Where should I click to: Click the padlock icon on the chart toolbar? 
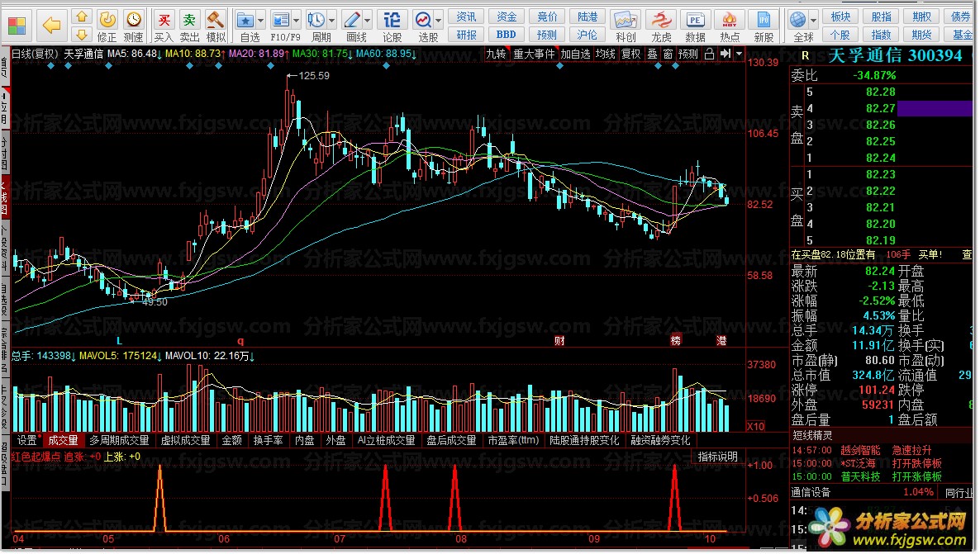(709, 54)
